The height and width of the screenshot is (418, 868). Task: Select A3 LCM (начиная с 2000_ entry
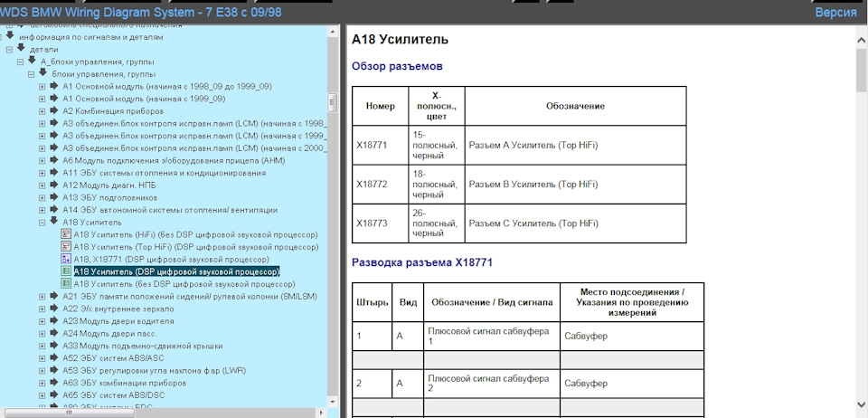point(195,148)
